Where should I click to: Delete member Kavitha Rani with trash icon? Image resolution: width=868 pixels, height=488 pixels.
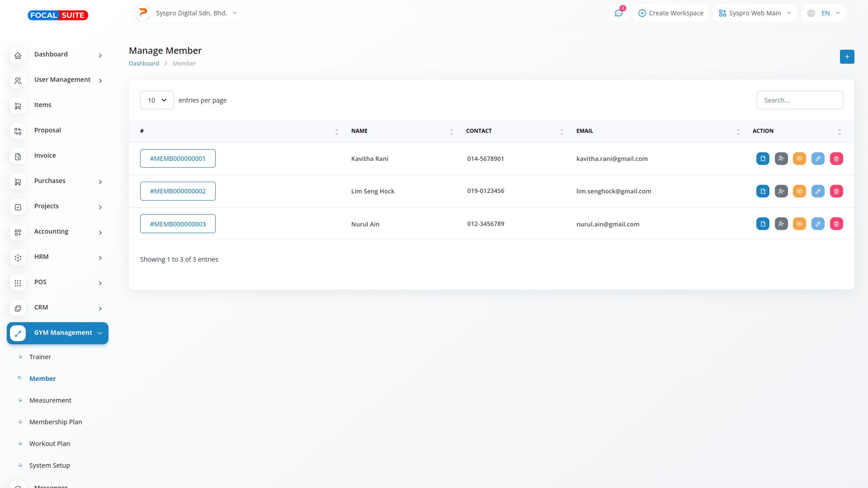point(836,159)
